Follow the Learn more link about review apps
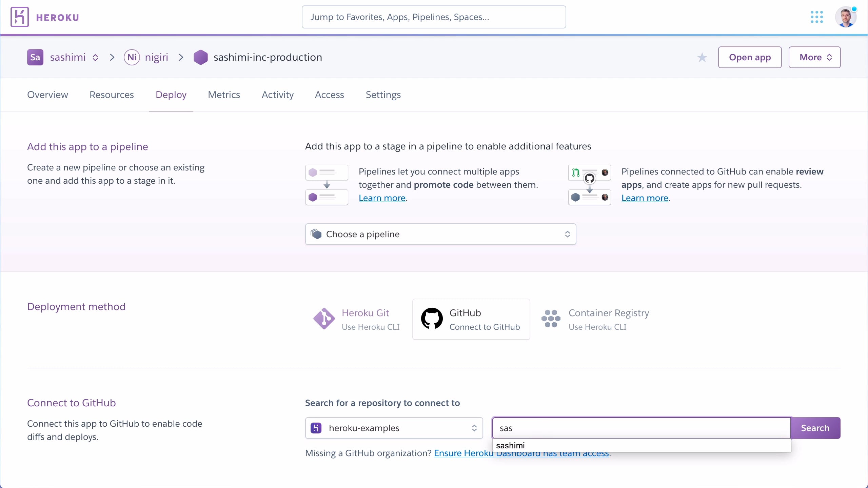Image resolution: width=868 pixels, height=488 pixels. 645,198
